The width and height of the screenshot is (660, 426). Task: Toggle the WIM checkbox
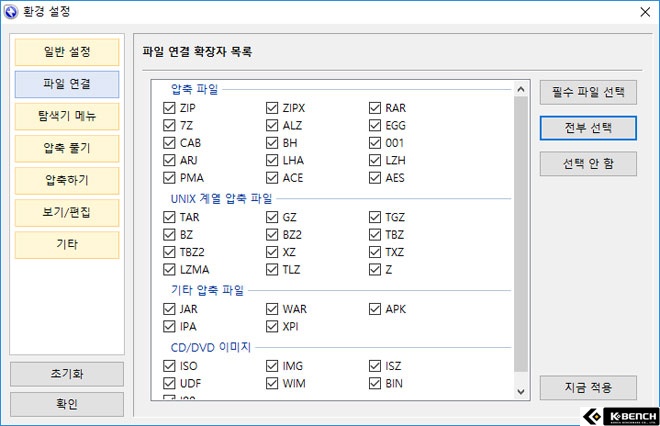click(272, 383)
